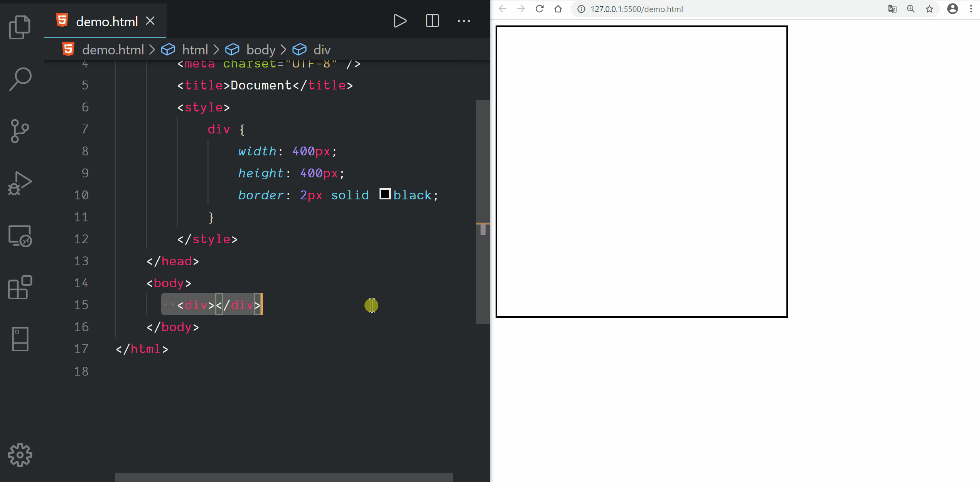Screen dimensions: 980x482
Task: Close the demo.html tab
Action: pos(150,21)
